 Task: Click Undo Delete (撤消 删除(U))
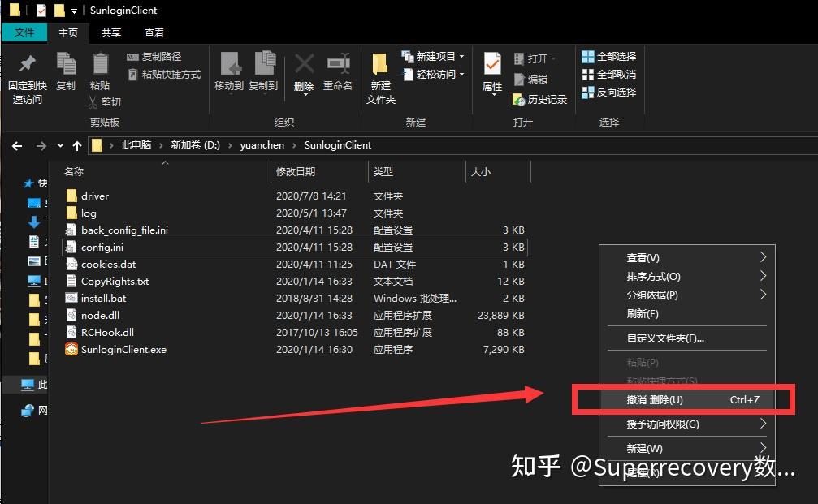click(x=687, y=400)
